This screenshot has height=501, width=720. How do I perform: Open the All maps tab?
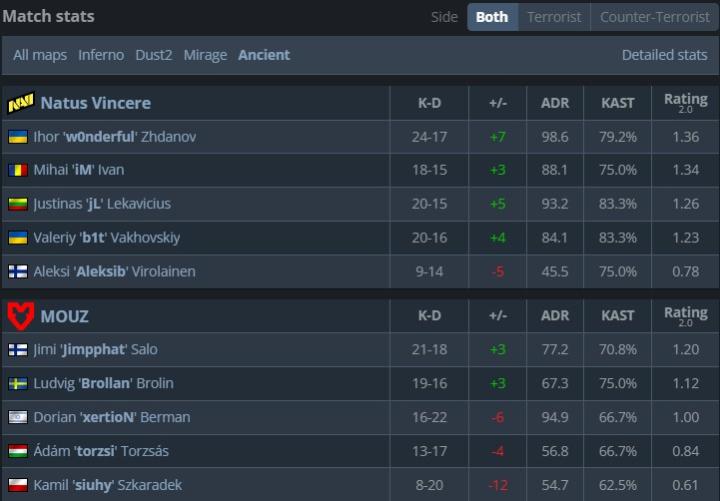pyautogui.click(x=41, y=55)
